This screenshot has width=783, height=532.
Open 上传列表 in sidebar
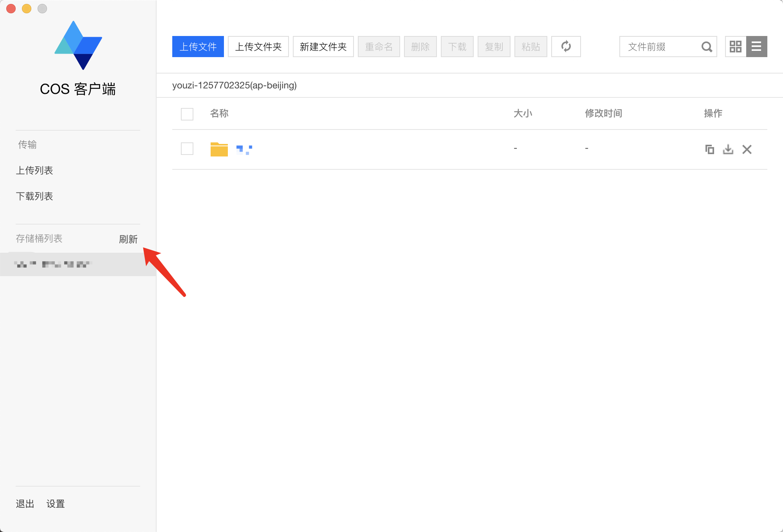[x=34, y=171]
